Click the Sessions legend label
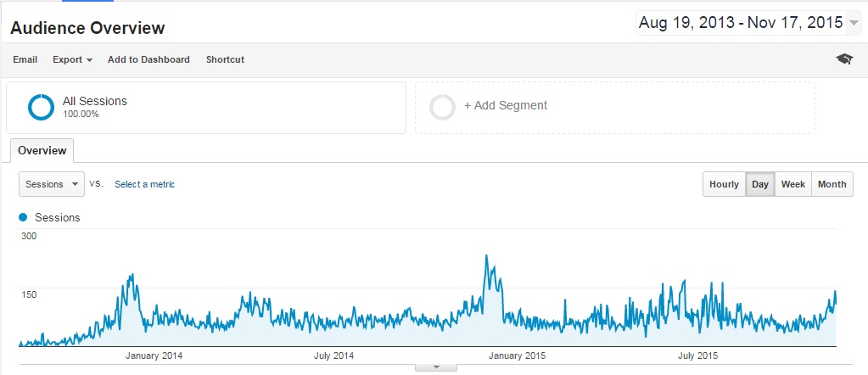The height and width of the screenshot is (375, 868). [x=58, y=218]
